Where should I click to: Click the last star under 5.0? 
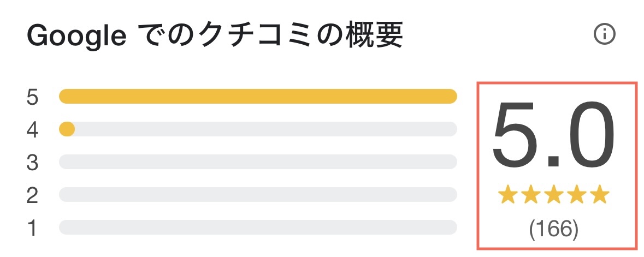(x=599, y=194)
